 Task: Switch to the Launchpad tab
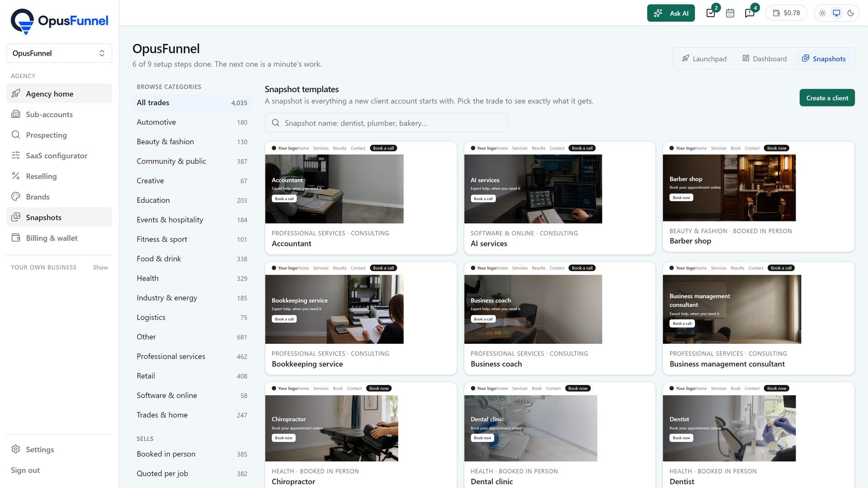704,59
